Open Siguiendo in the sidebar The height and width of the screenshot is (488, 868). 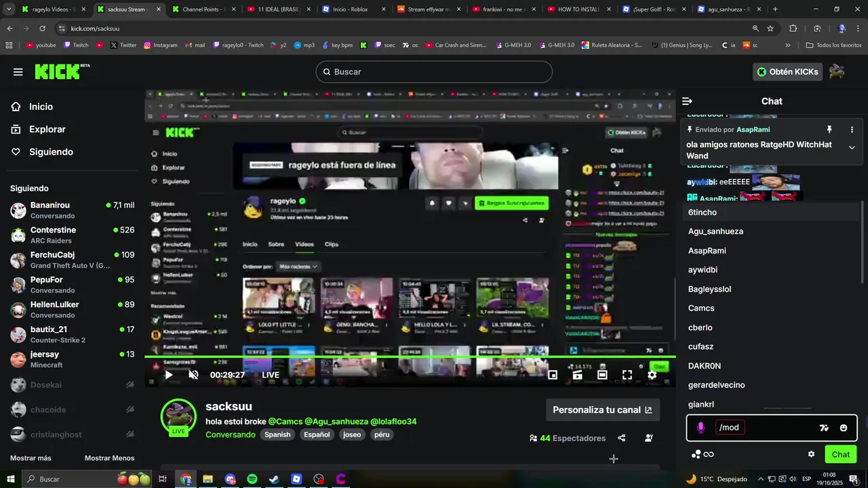click(51, 152)
